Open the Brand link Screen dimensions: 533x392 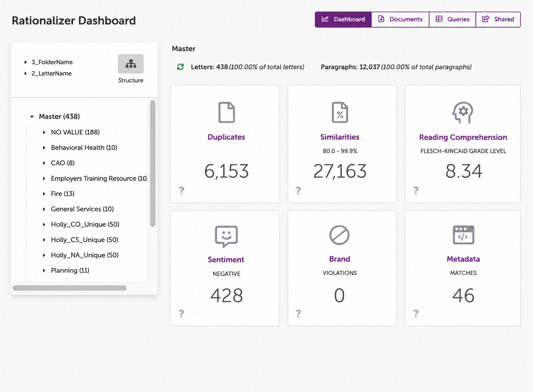pos(339,259)
